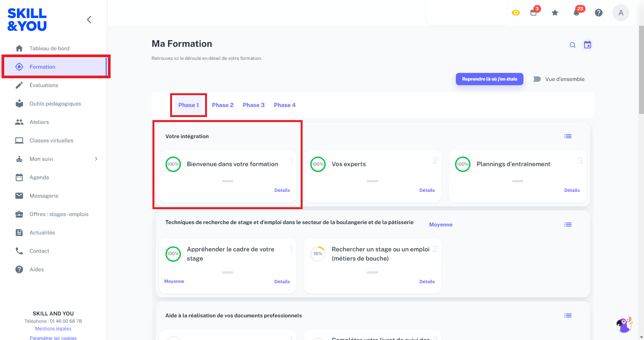644x340 pixels.
Task: Open Détails of Plannings d'entraînement
Action: pyautogui.click(x=572, y=190)
